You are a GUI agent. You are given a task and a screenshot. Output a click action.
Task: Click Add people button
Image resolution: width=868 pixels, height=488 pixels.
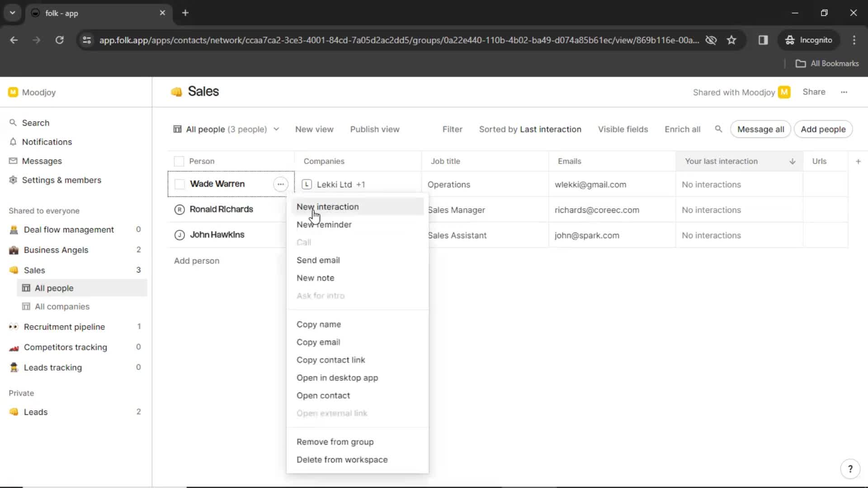point(824,129)
